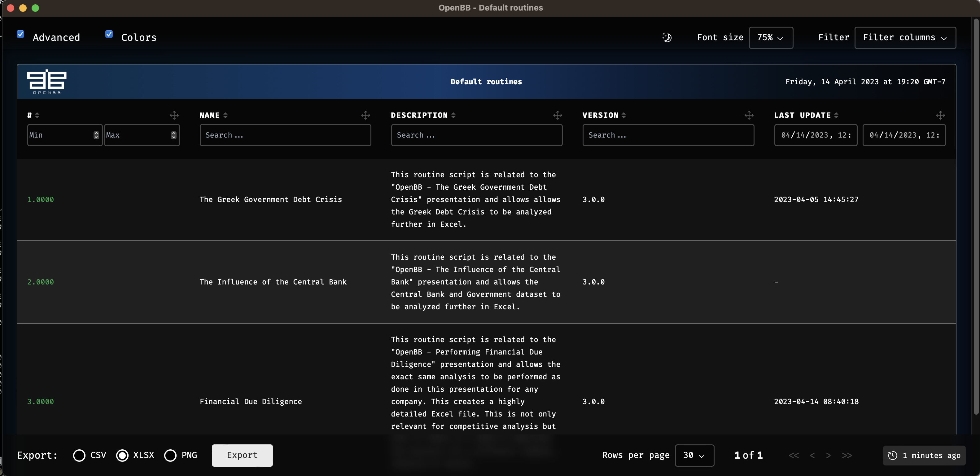This screenshot has width=980, height=476.
Task: Click the NAME search field
Action: pos(285,135)
